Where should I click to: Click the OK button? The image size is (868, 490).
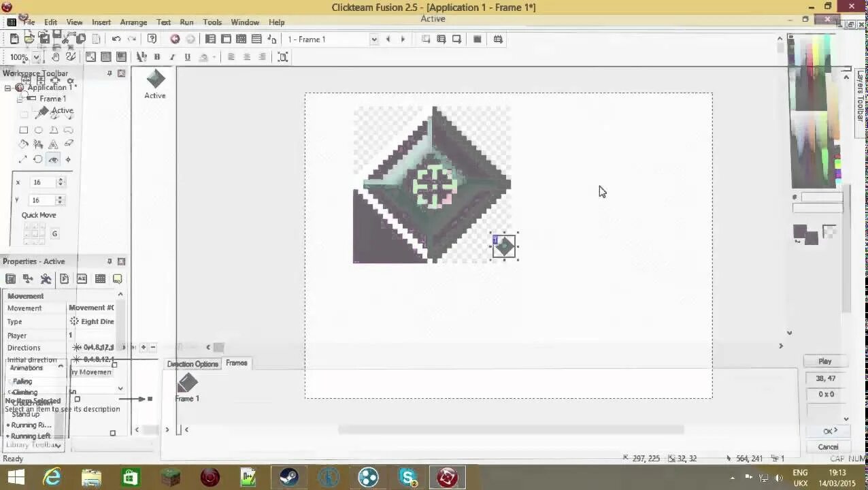click(x=828, y=431)
